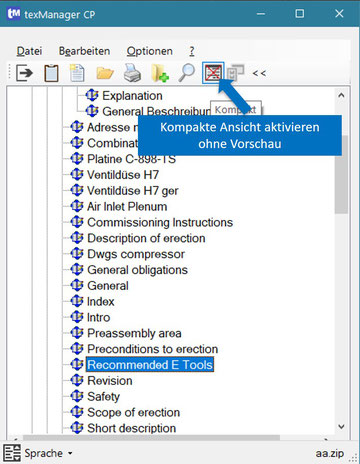Click the texManager CP title bar icon
The image size is (360, 464).
click(x=14, y=14)
